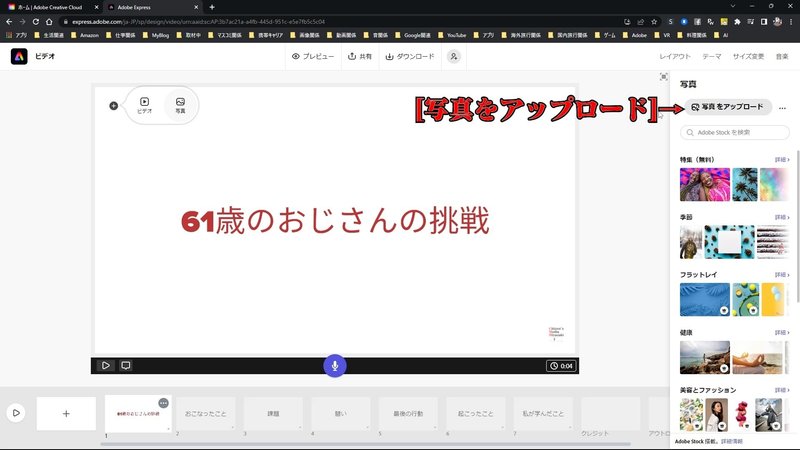Switch to the テーマ tab

pos(711,56)
